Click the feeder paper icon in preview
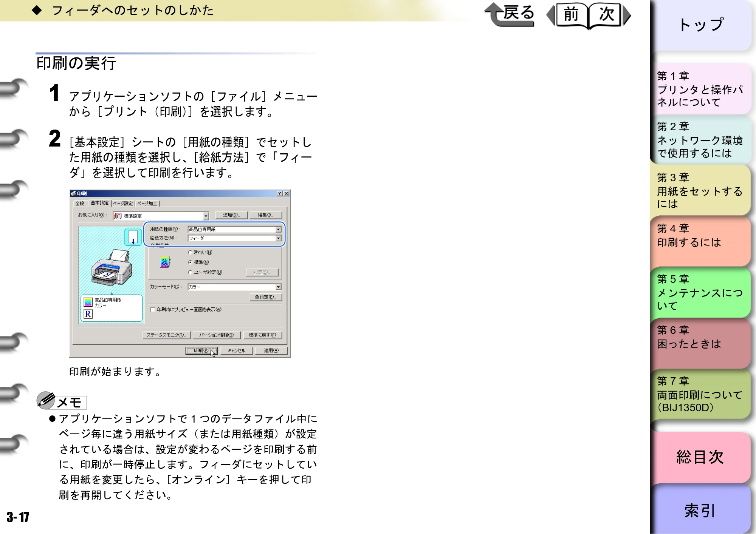The image size is (756, 534). coord(133,237)
